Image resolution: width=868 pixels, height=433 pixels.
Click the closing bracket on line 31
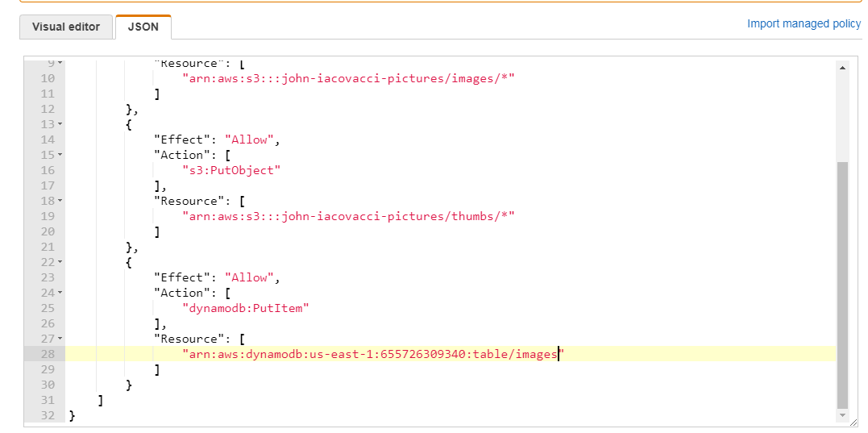click(101, 400)
